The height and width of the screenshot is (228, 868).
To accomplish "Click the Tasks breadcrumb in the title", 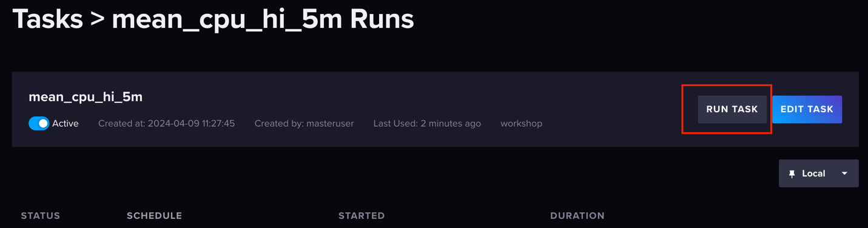I will click(47, 19).
